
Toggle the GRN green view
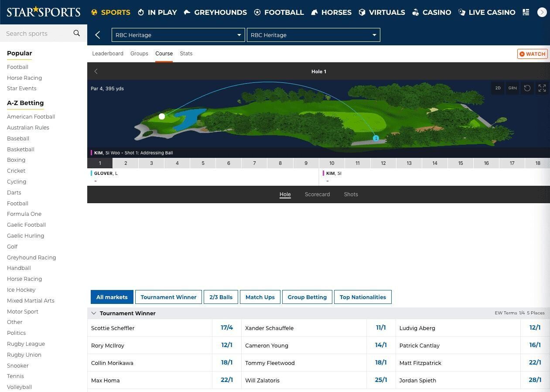[512, 88]
